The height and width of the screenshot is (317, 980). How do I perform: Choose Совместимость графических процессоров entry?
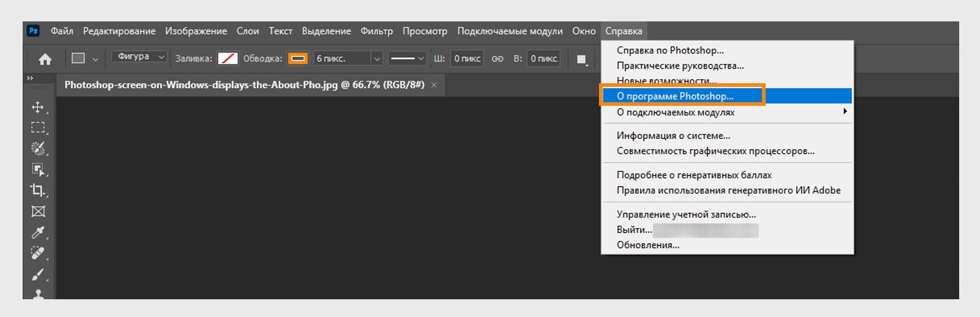727,151
